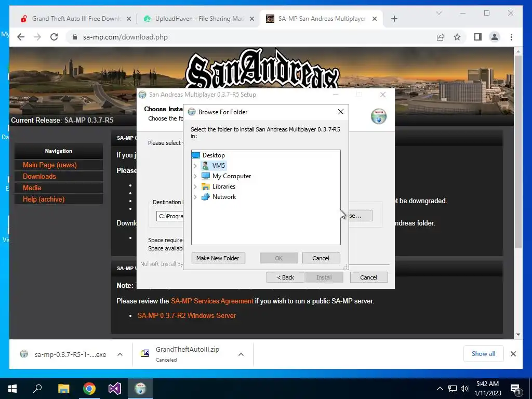Click the taskbar clock 5:42 AM

coord(487,389)
